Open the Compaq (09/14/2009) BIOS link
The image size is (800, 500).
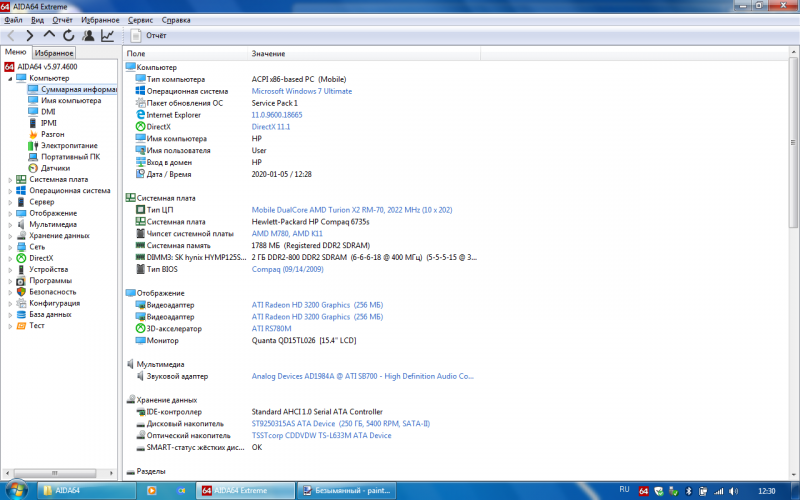[x=287, y=269]
